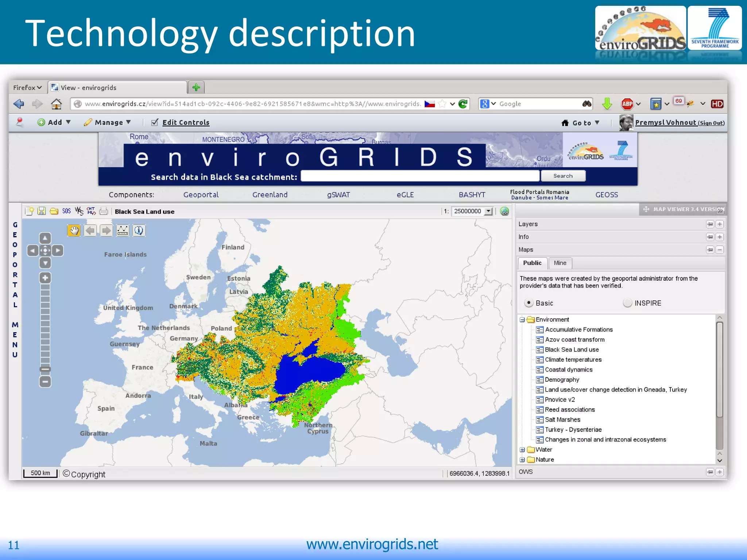The height and width of the screenshot is (560, 747).
Task: Expand the Layers panel plus button
Action: (720, 224)
